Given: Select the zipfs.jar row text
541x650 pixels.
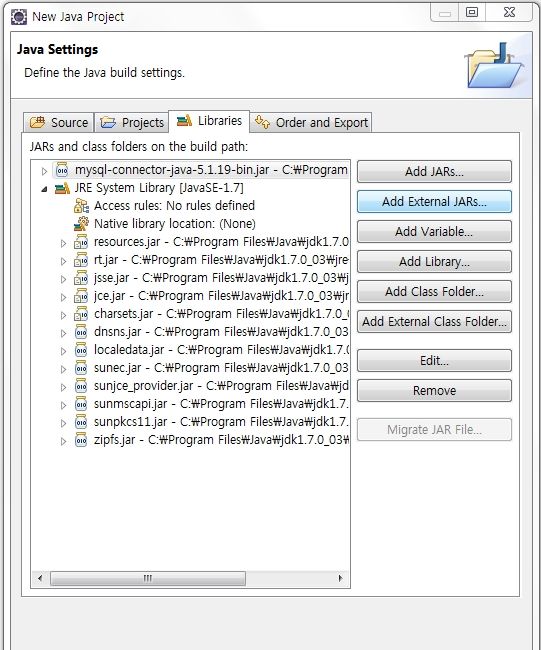Looking at the screenshot, I should tap(221, 440).
